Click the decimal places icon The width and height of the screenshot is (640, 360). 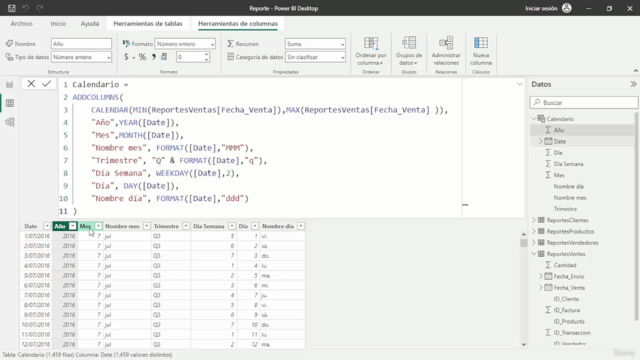tap(164, 57)
